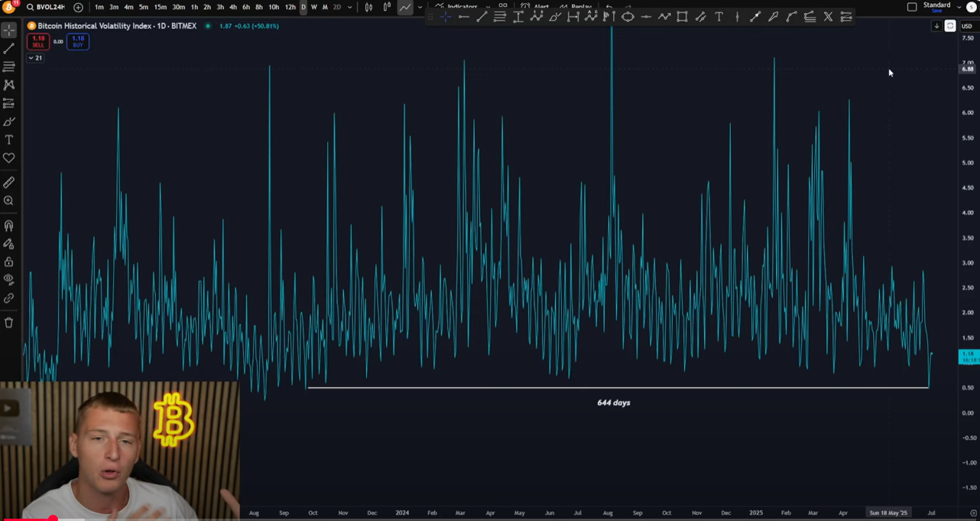Image resolution: width=980 pixels, height=521 pixels.
Task: Toggle hide all drawings eye icon
Action: click(x=9, y=280)
